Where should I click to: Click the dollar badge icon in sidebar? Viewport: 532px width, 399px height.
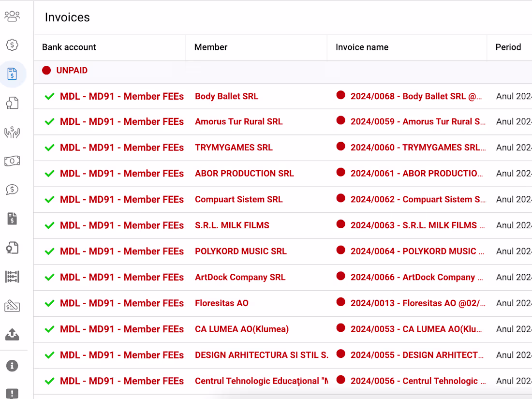click(12, 45)
